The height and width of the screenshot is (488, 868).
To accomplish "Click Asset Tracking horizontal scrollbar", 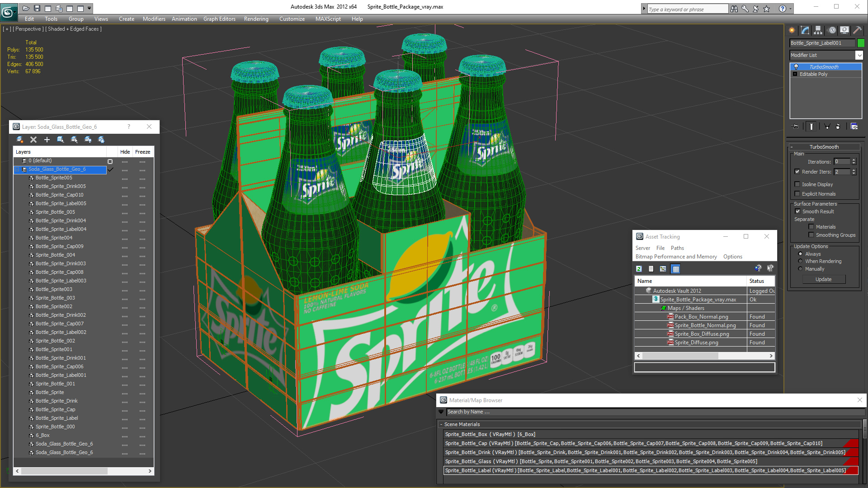I will 705,356.
